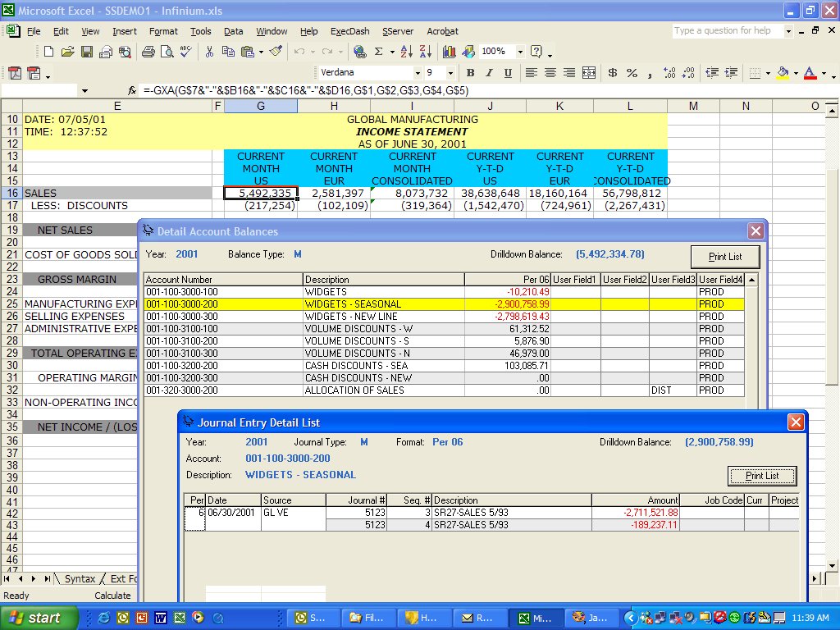Apply the yellow Fill Color swatch

coord(783,73)
